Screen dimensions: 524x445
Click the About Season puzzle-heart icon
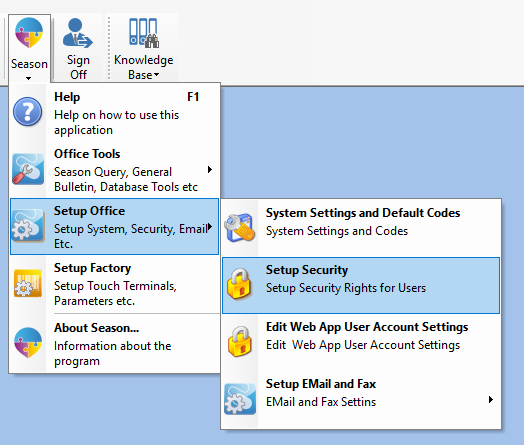28,343
